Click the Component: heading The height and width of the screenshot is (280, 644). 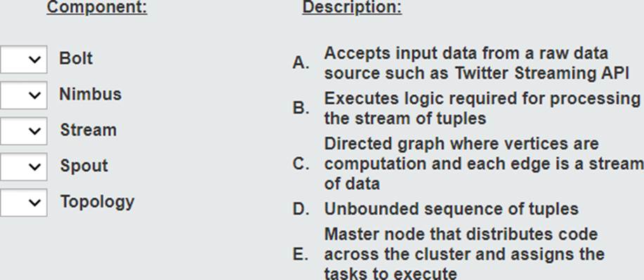(x=97, y=7)
